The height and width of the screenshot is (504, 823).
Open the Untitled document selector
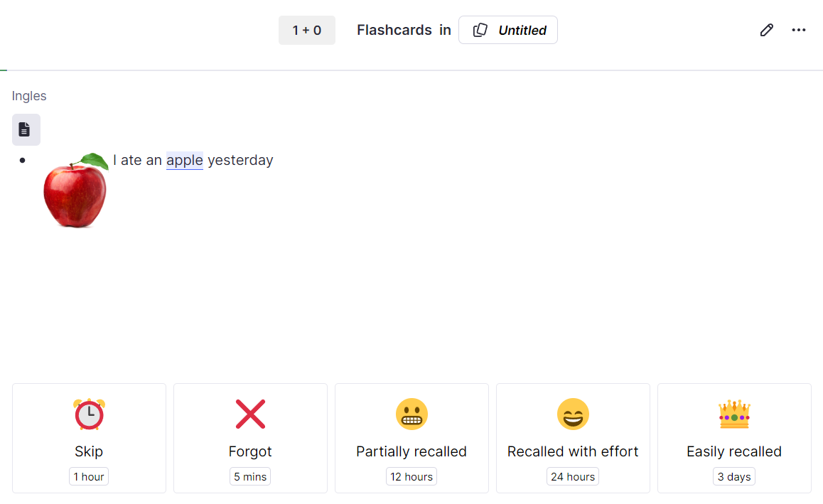508,30
